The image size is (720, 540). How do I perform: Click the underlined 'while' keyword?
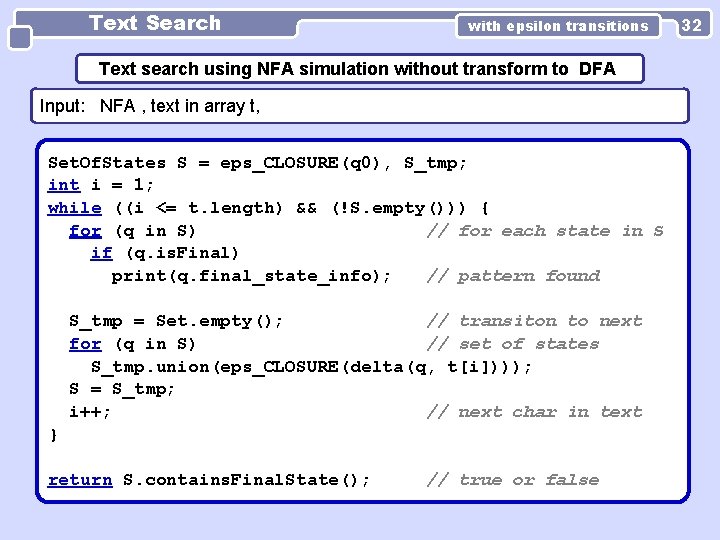tap(74, 208)
